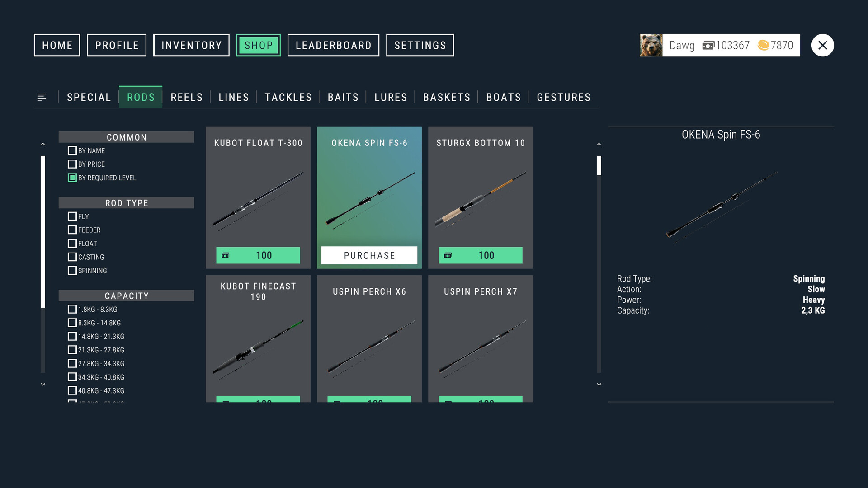Open the LEADERBOARD page

click(333, 45)
